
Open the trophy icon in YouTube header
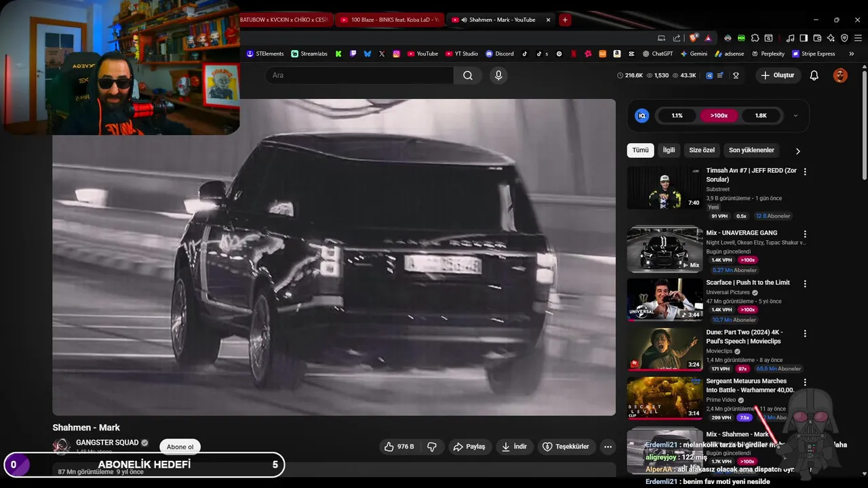coord(736,75)
